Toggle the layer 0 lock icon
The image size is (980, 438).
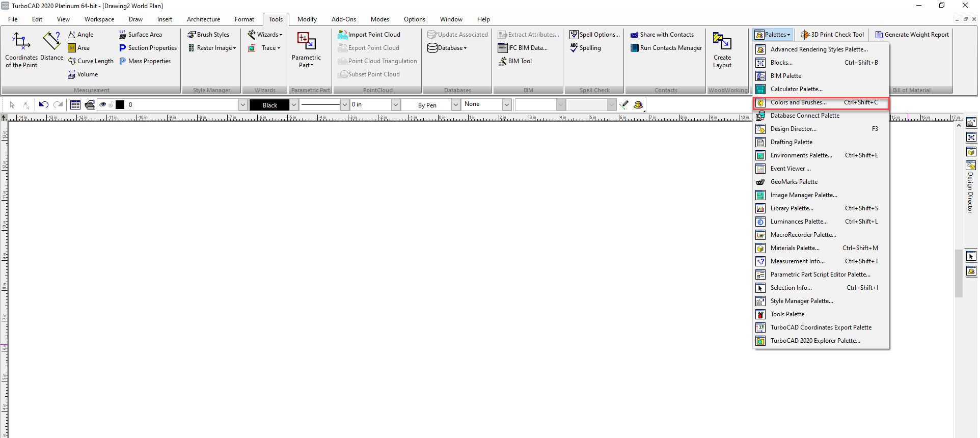tap(111, 105)
